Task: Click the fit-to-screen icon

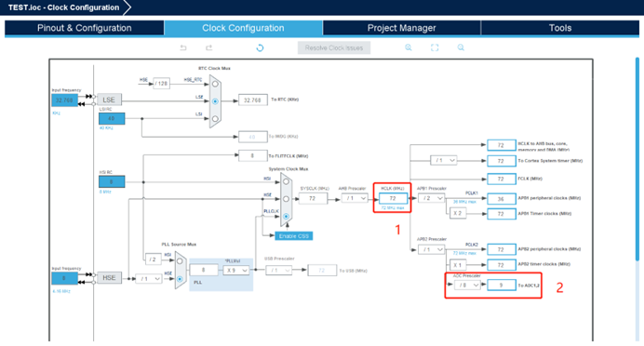Action: pyautogui.click(x=435, y=47)
